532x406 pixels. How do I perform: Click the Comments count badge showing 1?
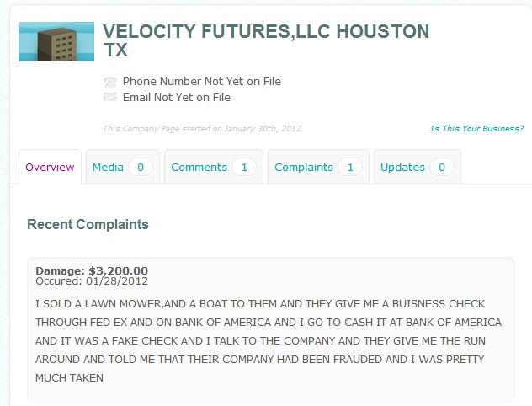(244, 167)
